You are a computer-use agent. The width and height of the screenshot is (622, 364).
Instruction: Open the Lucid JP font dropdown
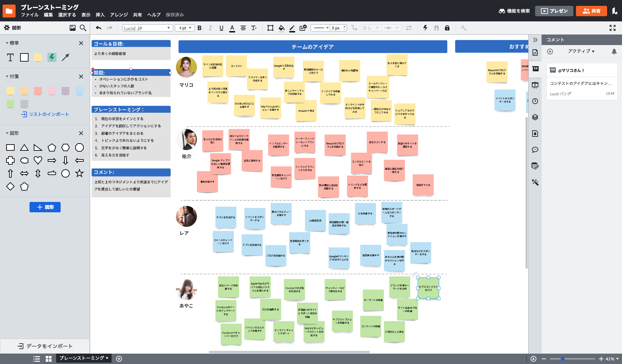[147, 28]
